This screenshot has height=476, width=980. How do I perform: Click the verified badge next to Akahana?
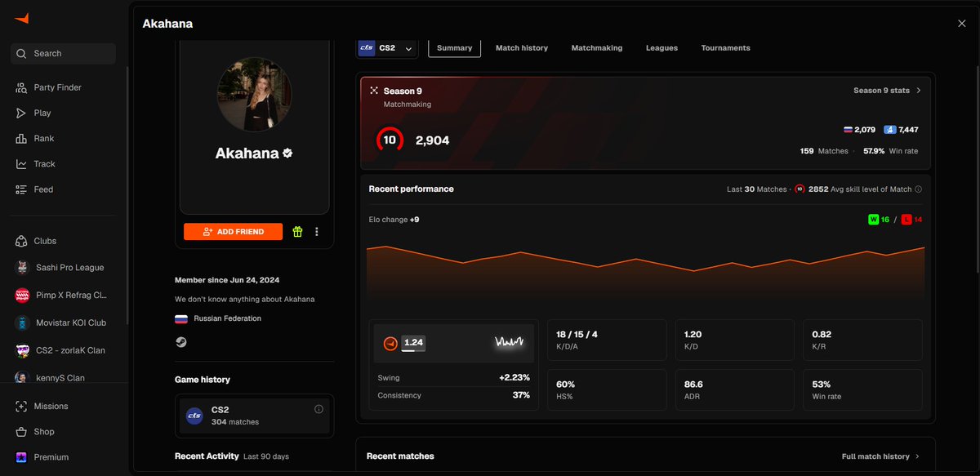(x=287, y=153)
